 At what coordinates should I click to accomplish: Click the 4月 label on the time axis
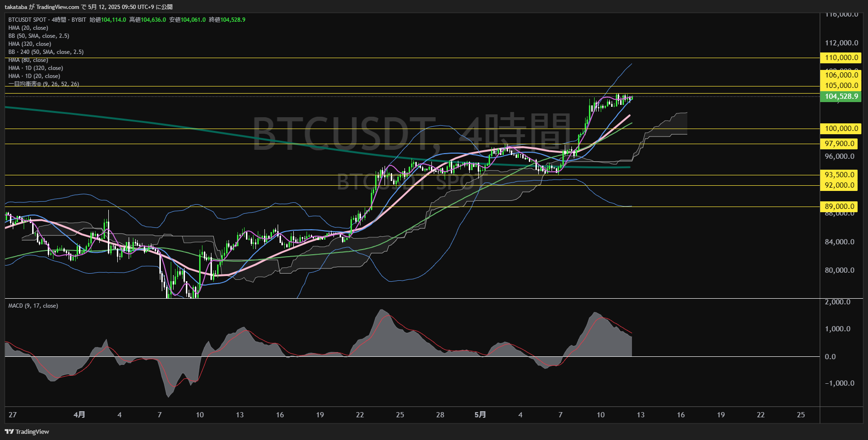coord(79,414)
